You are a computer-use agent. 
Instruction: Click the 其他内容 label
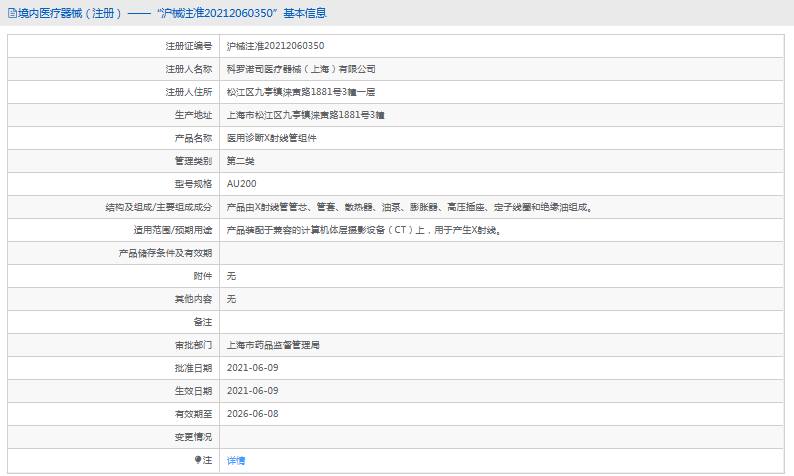point(193,299)
